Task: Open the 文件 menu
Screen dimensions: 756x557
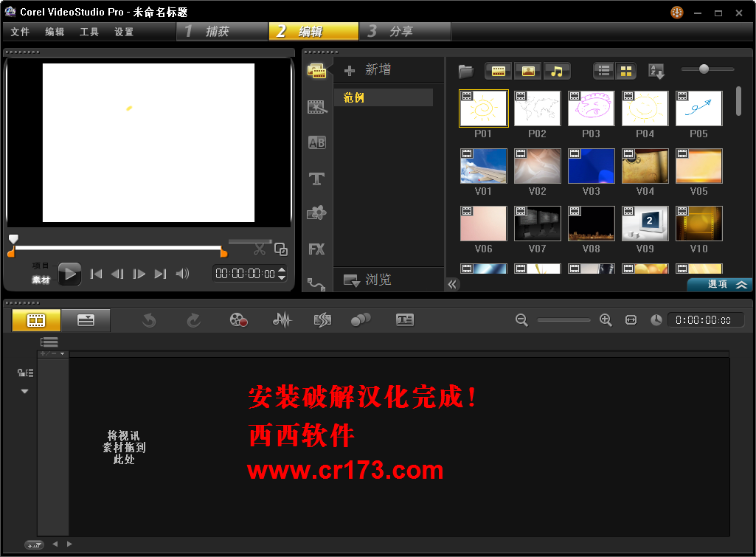Action: [x=20, y=32]
